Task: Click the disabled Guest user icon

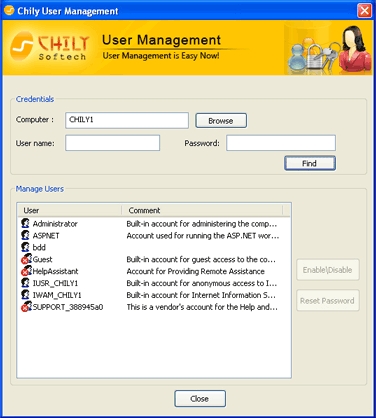Action: (x=26, y=259)
